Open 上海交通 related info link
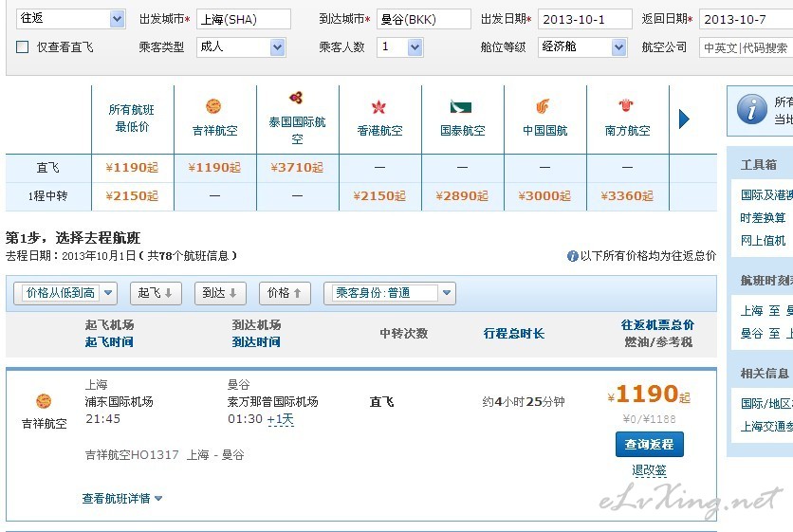The width and height of the screenshot is (793, 532). (766, 427)
